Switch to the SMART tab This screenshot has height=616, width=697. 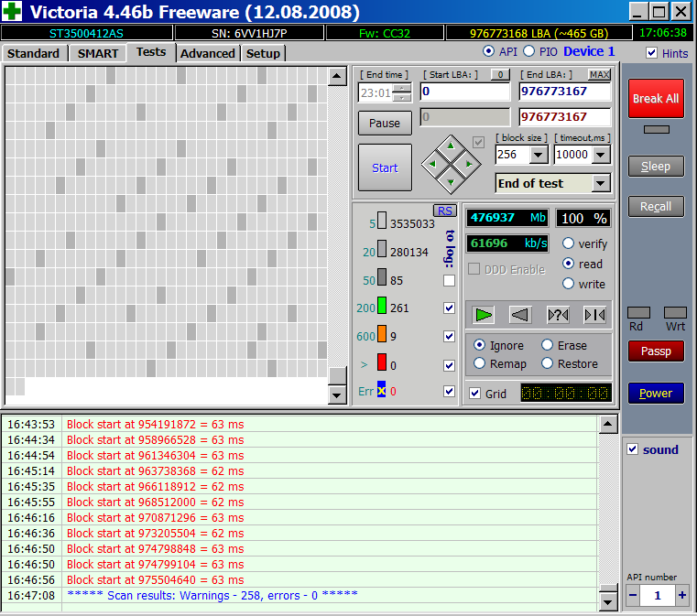[97, 53]
